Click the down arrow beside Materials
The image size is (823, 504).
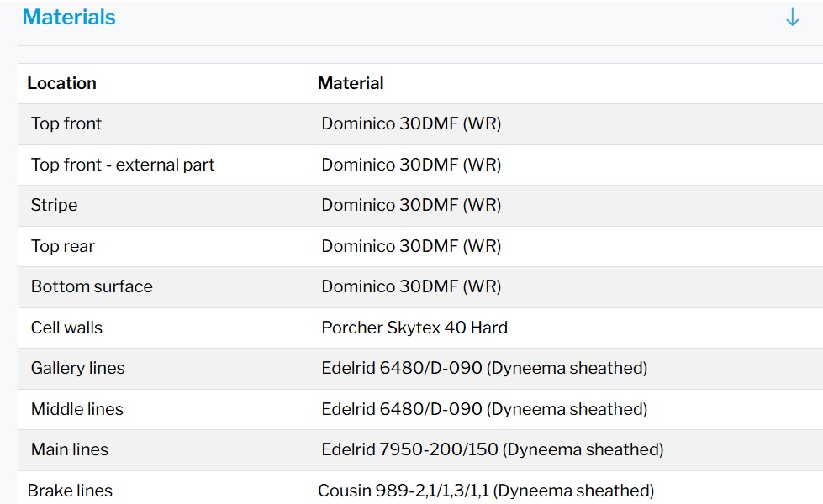[792, 18]
